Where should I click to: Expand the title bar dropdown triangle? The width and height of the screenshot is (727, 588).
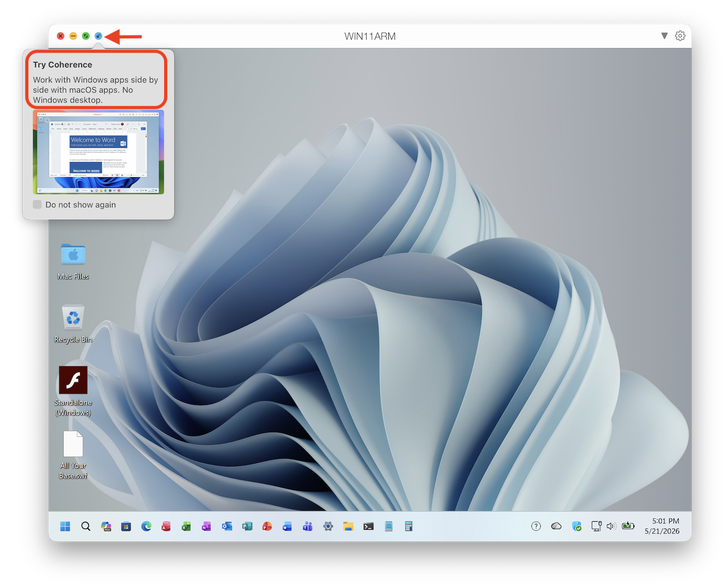point(664,36)
